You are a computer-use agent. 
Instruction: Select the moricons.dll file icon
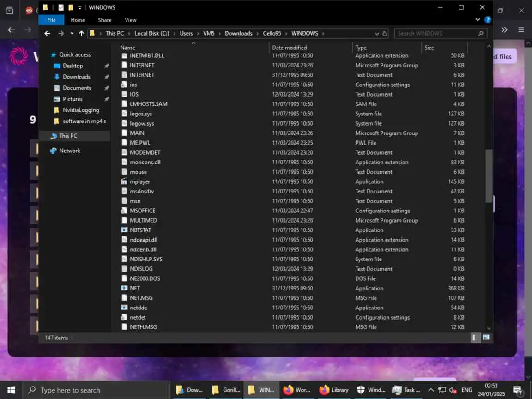[124, 162]
